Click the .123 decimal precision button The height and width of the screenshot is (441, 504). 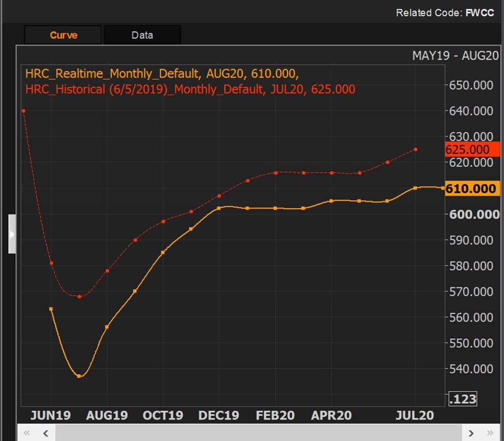[463, 399]
